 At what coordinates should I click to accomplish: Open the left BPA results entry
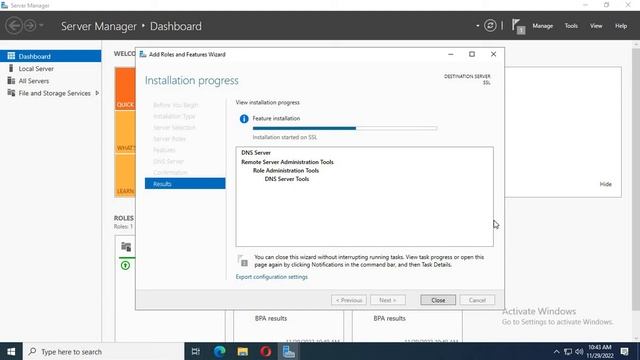click(271, 318)
